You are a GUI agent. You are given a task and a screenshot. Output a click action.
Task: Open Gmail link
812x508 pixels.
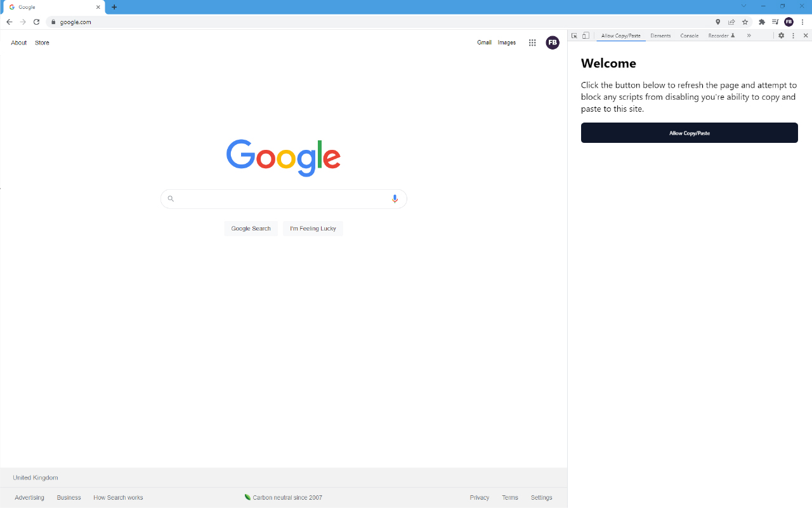[485, 43]
